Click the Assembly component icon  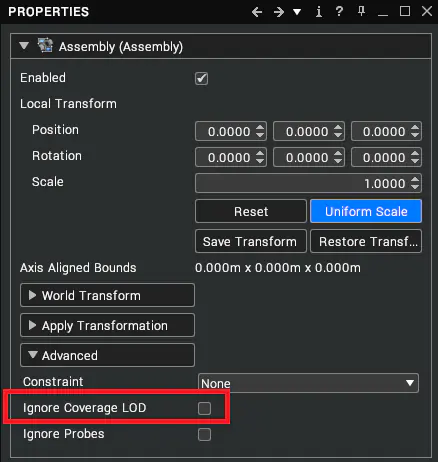(45, 45)
